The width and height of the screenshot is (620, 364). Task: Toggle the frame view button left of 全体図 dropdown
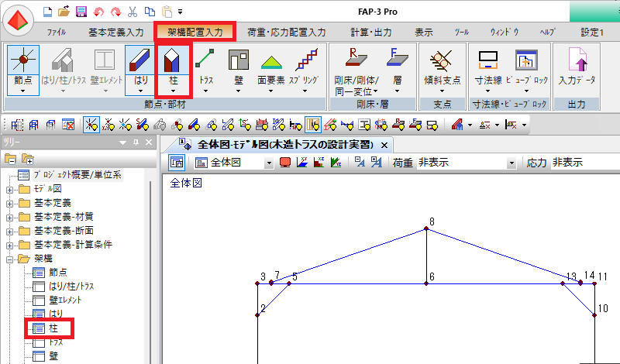[x=177, y=163]
